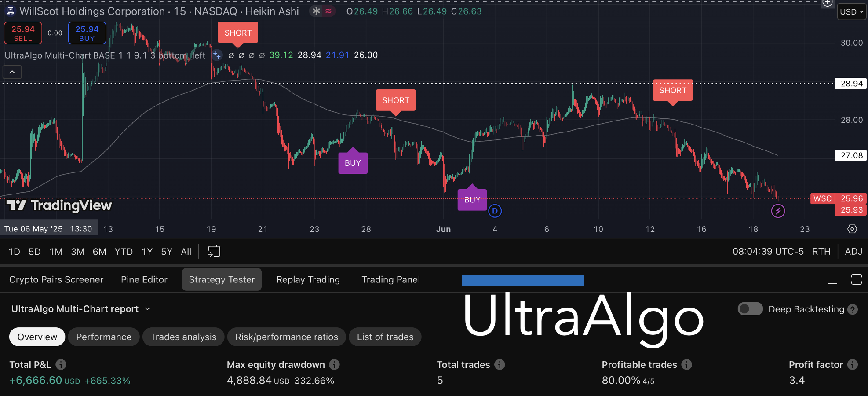868x396 pixels.
Task: Set the chart range to All
Action: 186,252
